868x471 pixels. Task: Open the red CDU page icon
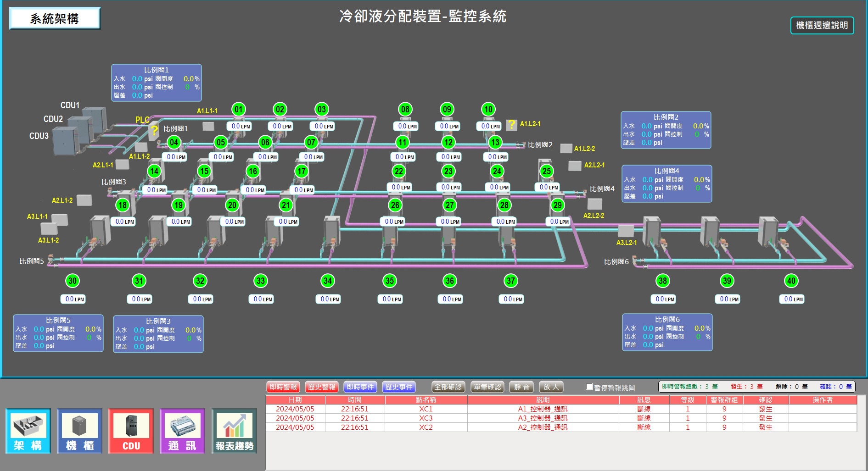(x=131, y=431)
